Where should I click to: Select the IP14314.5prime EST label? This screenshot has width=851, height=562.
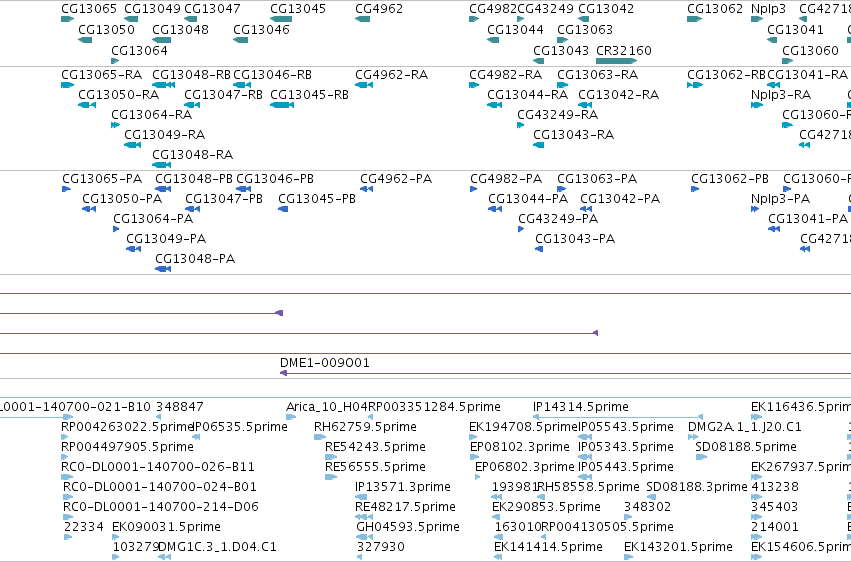[x=581, y=406]
